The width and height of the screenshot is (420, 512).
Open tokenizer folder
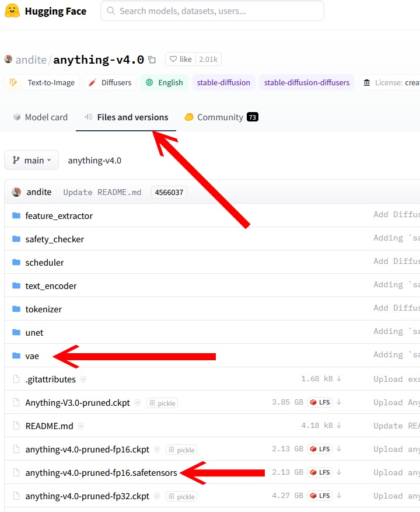point(43,309)
